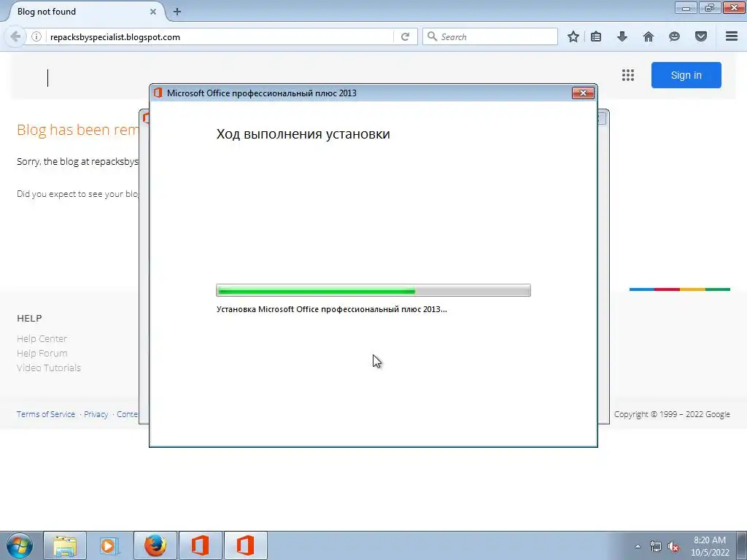This screenshot has height=560, width=747.
Task: Close the Blog not found tab
Action: pos(153,12)
